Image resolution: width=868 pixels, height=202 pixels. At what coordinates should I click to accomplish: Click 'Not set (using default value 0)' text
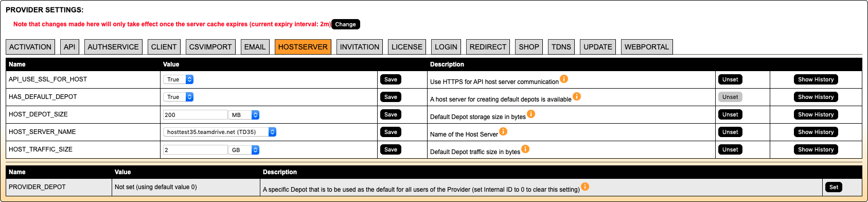tap(156, 187)
